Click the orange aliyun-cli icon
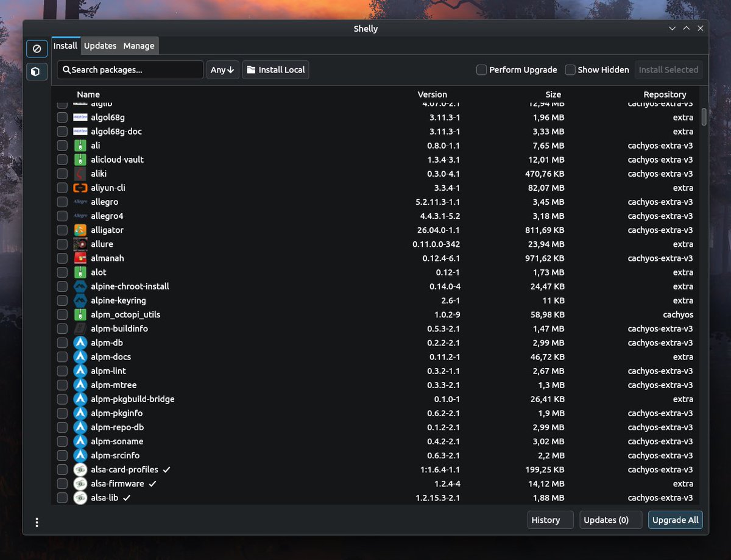Viewport: 731px width, 560px height. (x=80, y=188)
